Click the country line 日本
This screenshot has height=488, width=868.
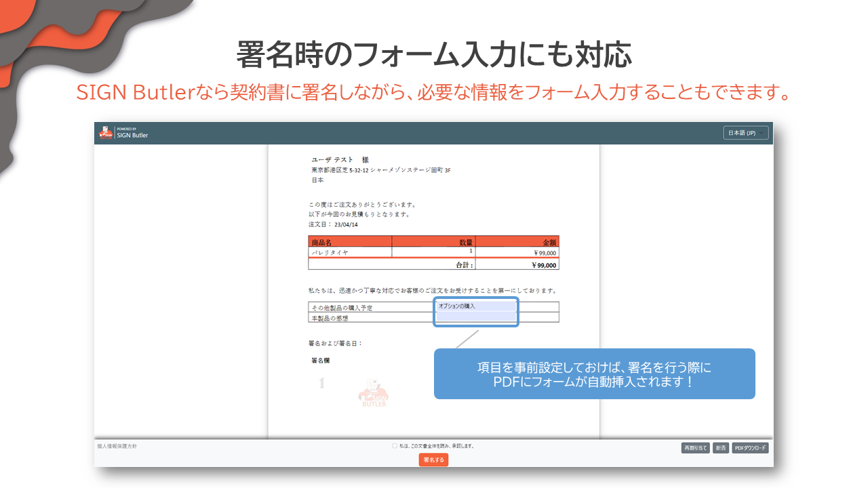click(317, 180)
